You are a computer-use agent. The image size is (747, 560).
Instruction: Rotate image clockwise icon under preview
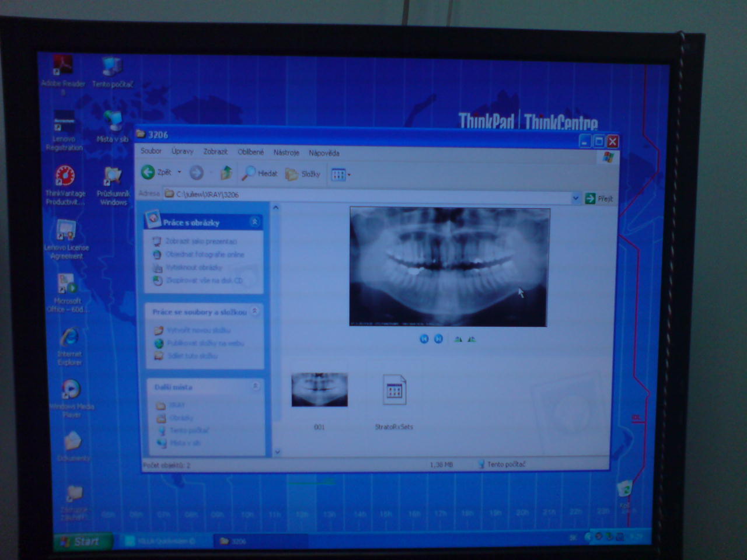click(x=458, y=339)
